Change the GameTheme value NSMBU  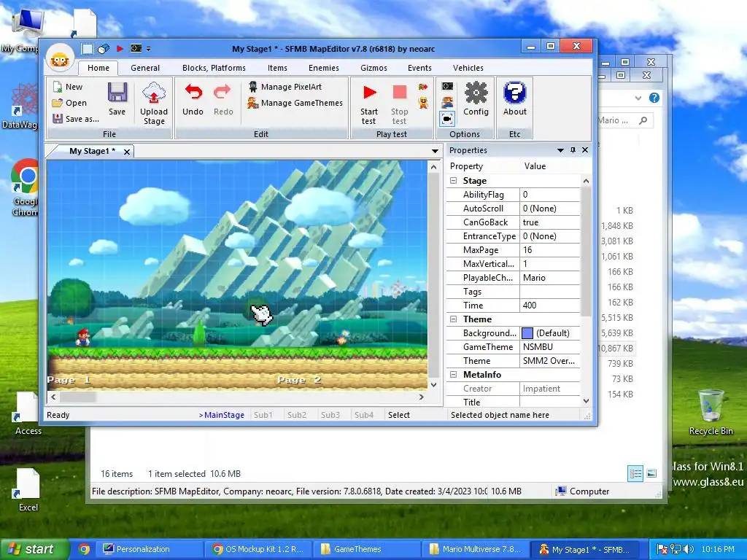pos(550,347)
